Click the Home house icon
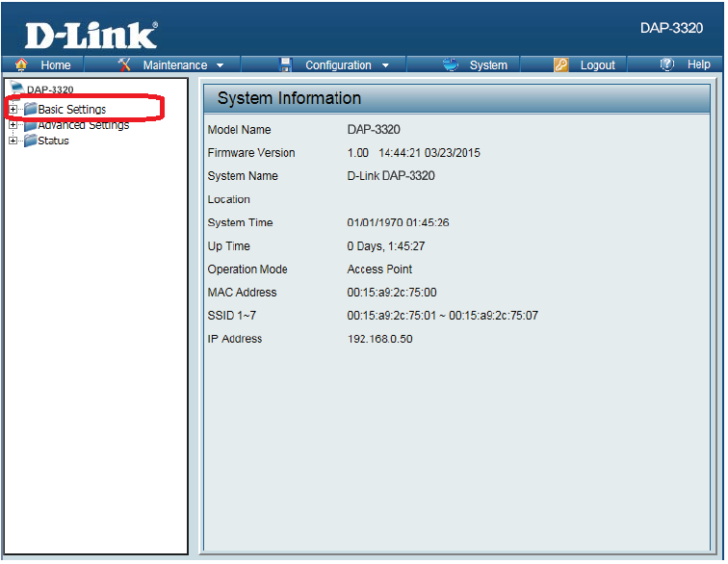 click(21, 64)
